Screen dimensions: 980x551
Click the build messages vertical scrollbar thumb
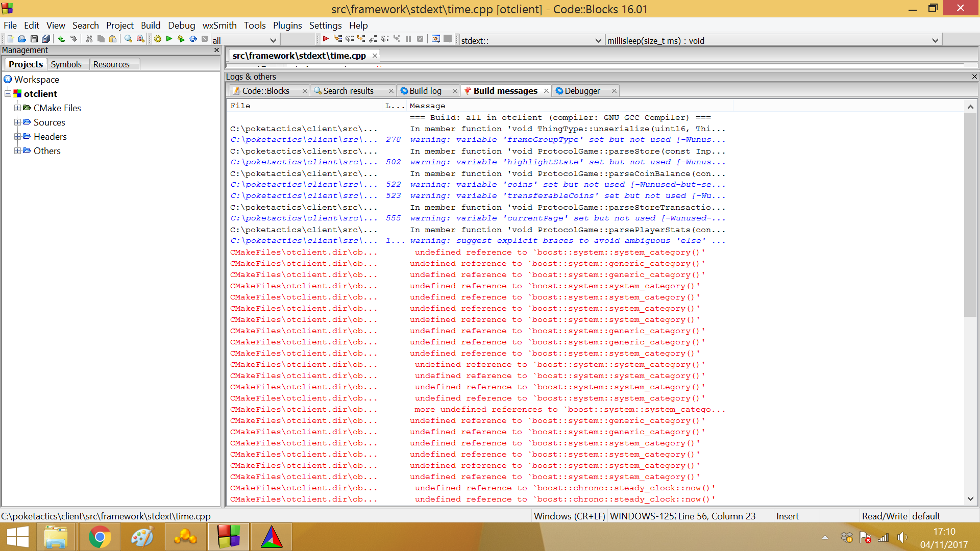click(970, 214)
